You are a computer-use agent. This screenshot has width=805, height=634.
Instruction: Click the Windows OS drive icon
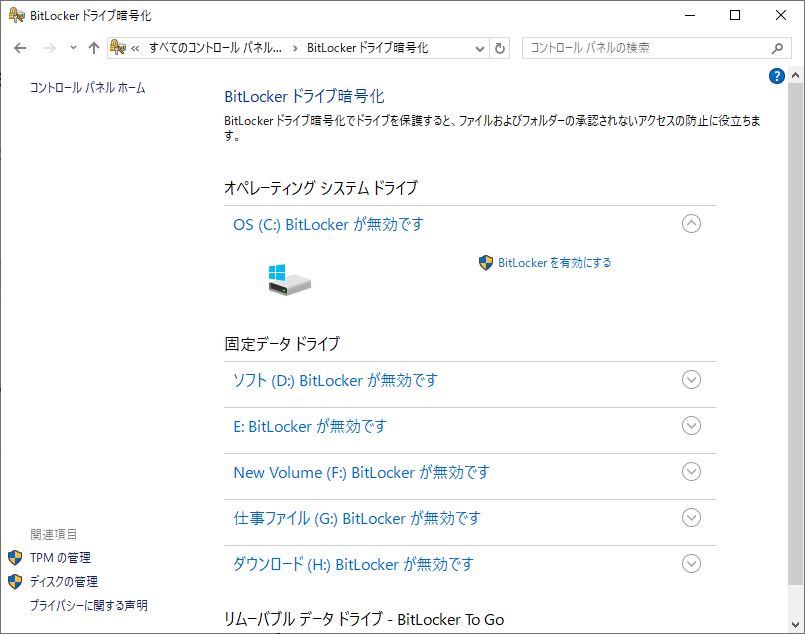[290, 280]
